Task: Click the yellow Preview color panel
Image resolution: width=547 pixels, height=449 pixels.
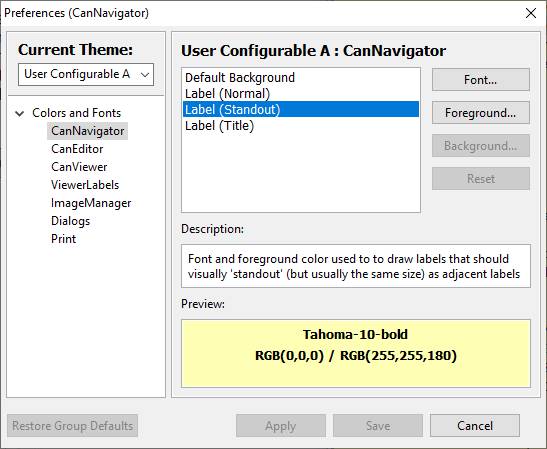Action: pyautogui.click(x=356, y=353)
